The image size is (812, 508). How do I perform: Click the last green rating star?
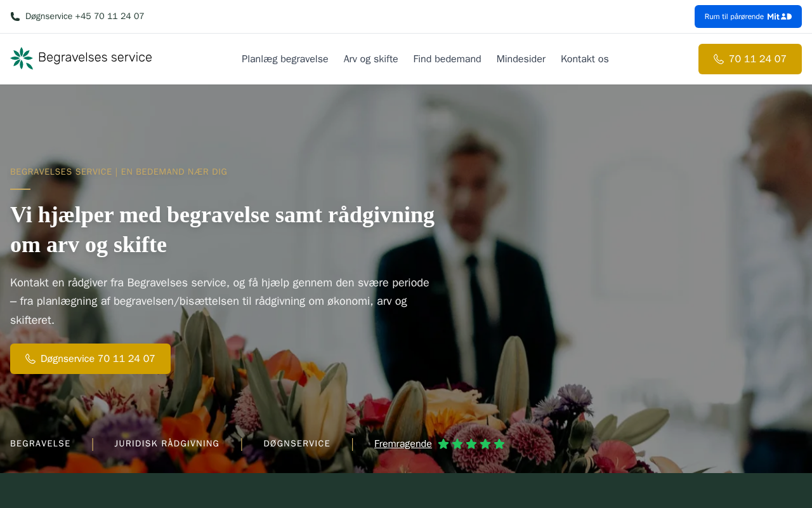[x=499, y=444]
